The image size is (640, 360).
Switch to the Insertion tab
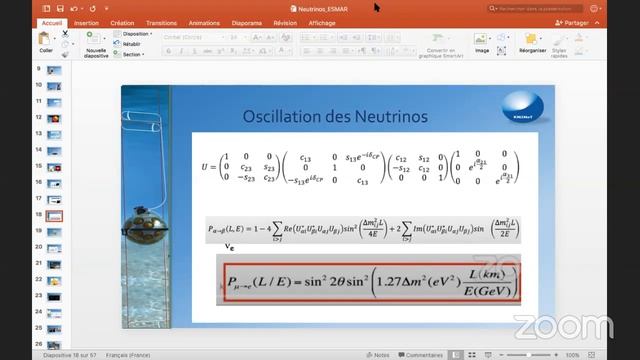[x=86, y=23]
